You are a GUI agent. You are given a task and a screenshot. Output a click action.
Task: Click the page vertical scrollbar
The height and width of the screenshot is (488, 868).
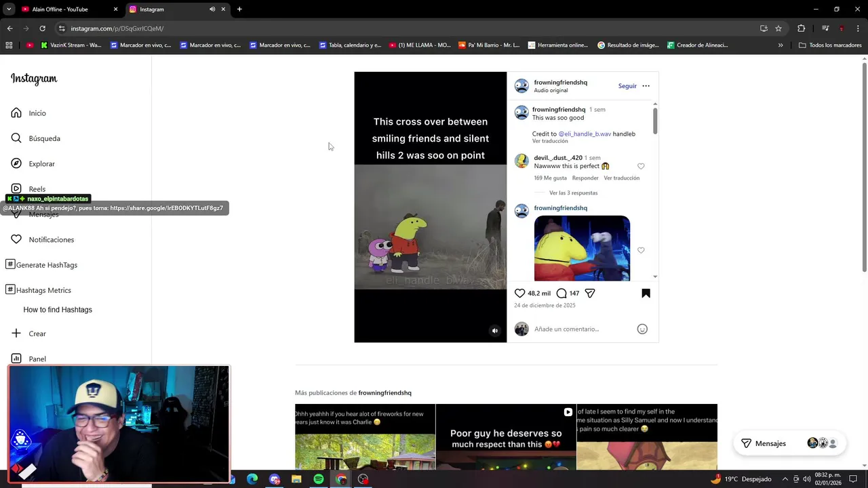coord(864,166)
